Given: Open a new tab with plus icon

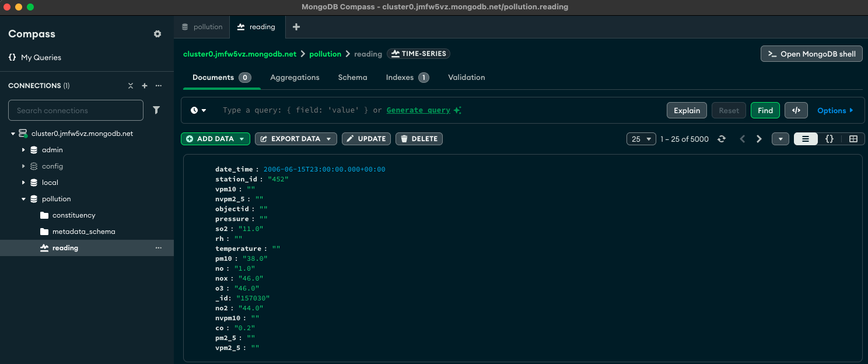Looking at the screenshot, I should coord(296,27).
